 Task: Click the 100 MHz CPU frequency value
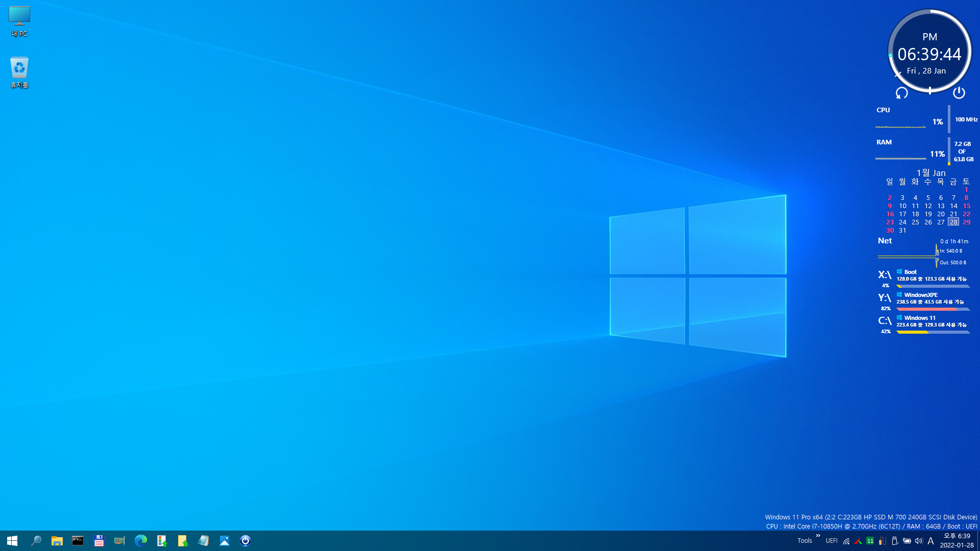(x=966, y=119)
